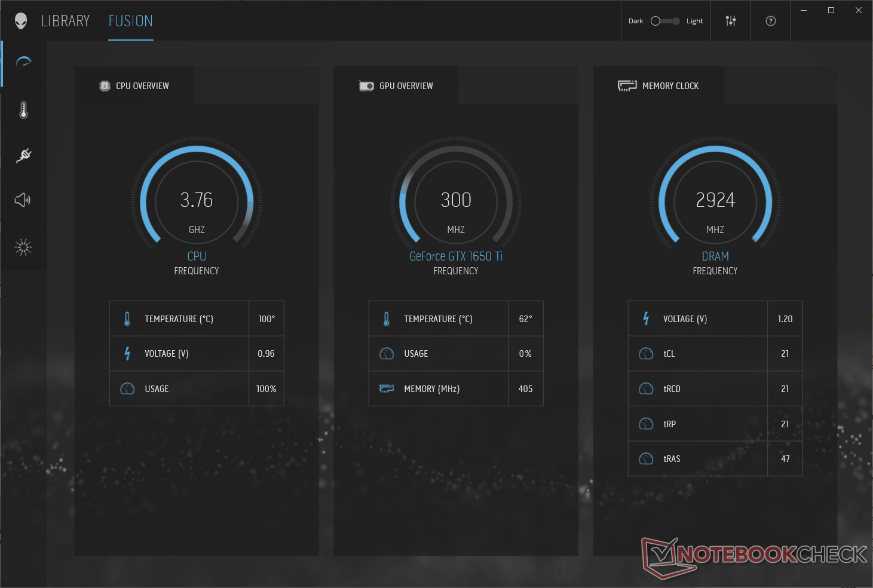Click the CPU voltage value 0.96
The image size is (873, 588).
[x=267, y=354]
